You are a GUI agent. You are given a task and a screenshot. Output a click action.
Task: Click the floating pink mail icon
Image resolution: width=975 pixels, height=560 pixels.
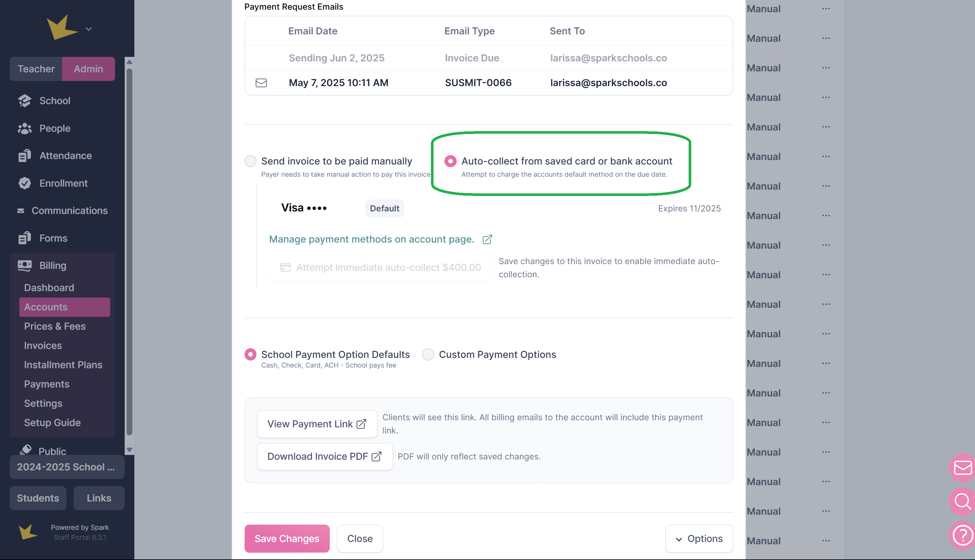click(962, 468)
